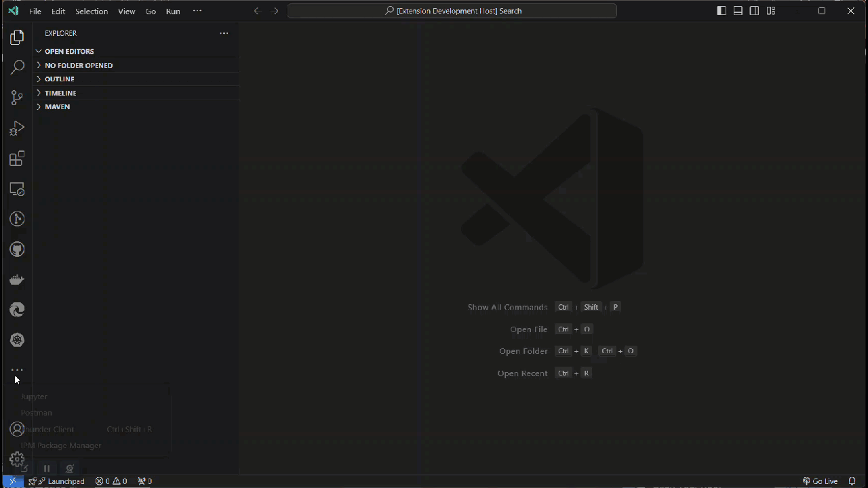Open the warnings count in status bar
Viewport: 868px width, 488px height.
pyautogui.click(x=120, y=481)
